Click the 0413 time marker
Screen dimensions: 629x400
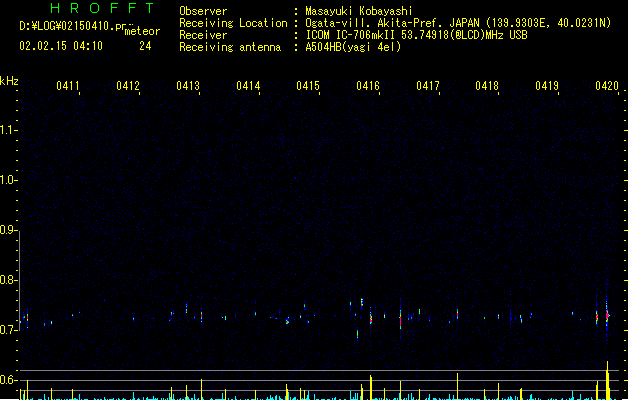[188, 86]
